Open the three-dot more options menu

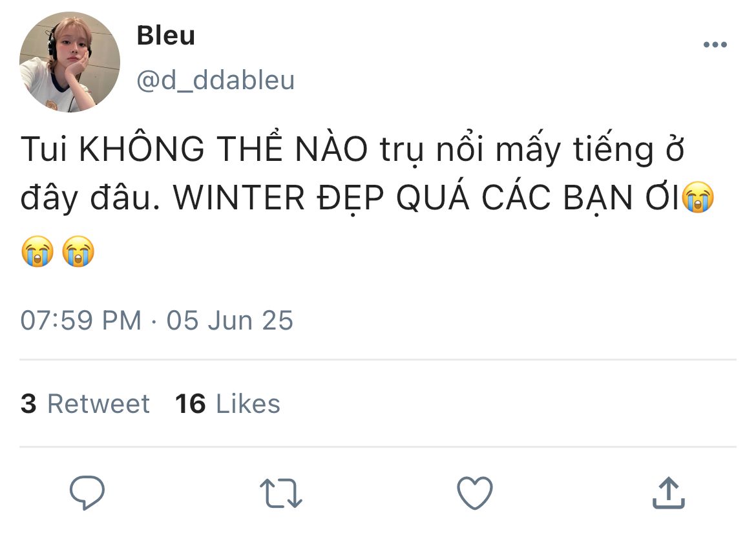coord(715,45)
